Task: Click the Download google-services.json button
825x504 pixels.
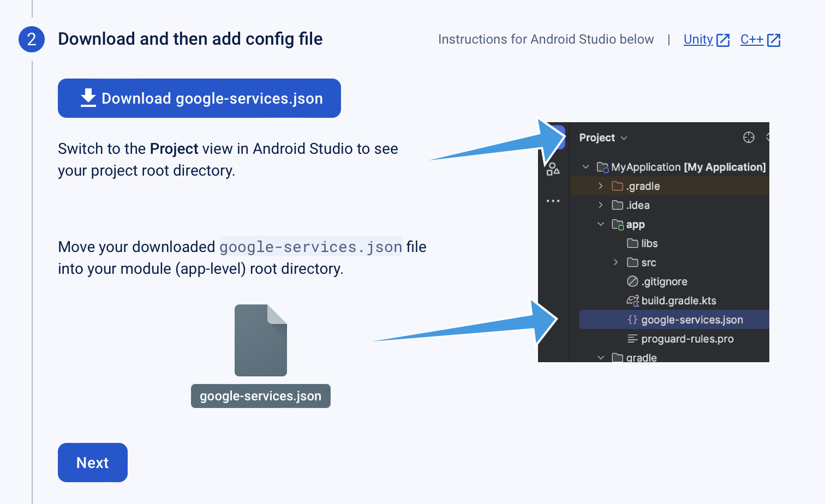Action: tap(199, 98)
